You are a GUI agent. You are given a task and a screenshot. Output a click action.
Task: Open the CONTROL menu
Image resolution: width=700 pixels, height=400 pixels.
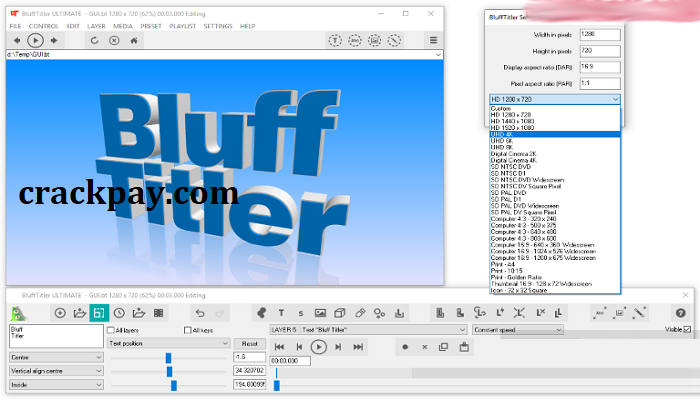coord(44,26)
